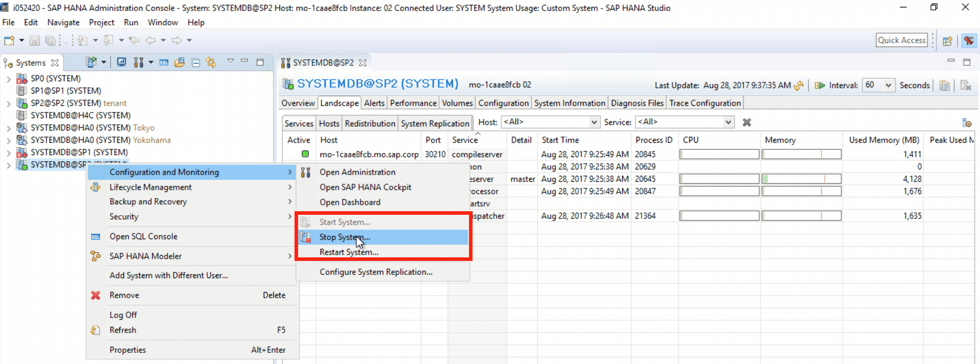Click the Save icon in main toolbar
This screenshot has height=364, width=980.
tap(34, 41)
